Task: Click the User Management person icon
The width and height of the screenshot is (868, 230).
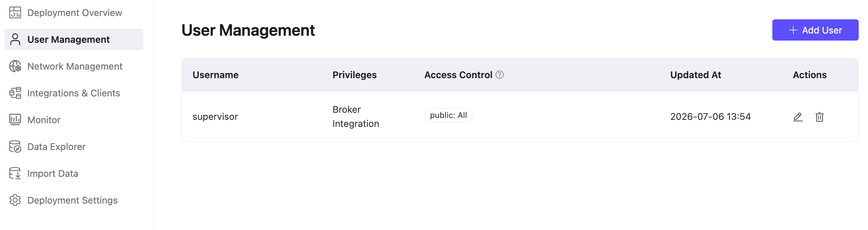Action: click(15, 39)
